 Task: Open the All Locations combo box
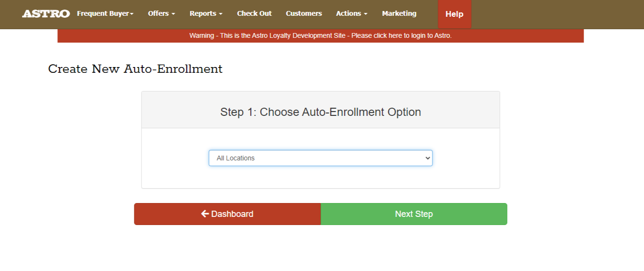[x=320, y=158]
